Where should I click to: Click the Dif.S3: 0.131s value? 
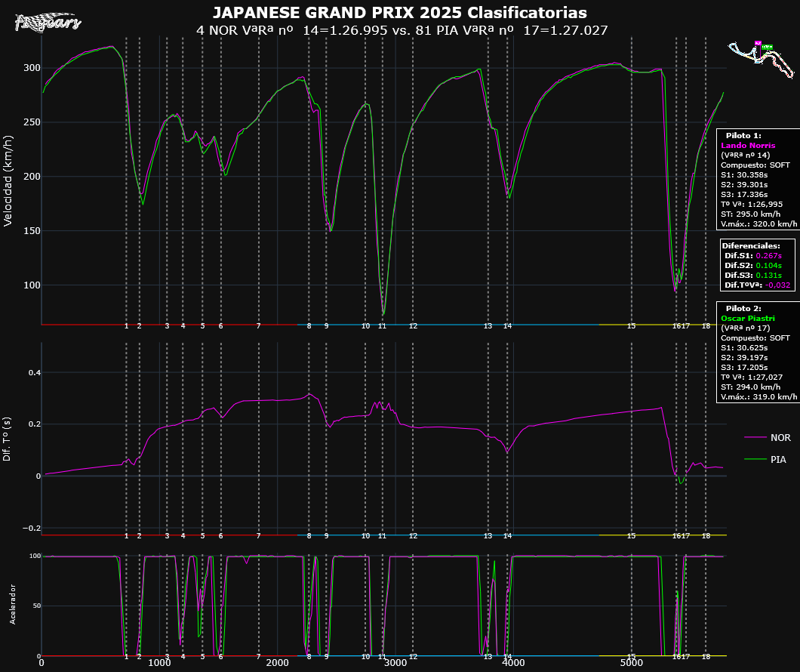tap(753, 275)
